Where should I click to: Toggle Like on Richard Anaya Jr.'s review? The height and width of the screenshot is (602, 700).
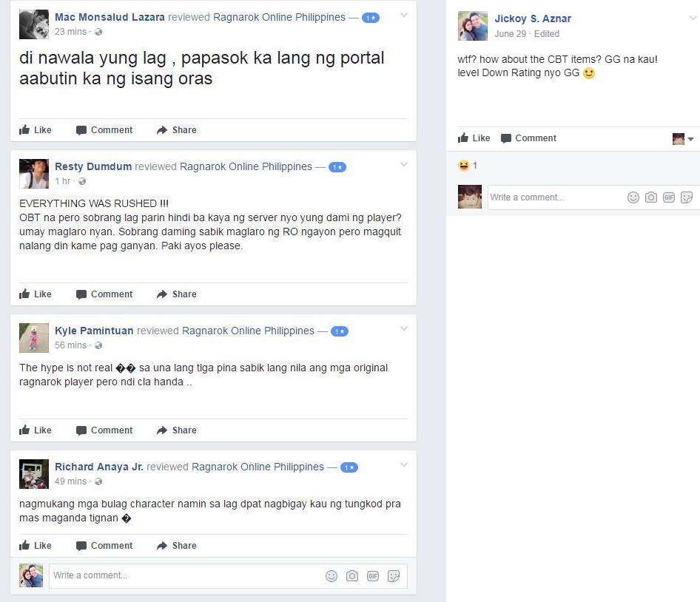(36, 545)
